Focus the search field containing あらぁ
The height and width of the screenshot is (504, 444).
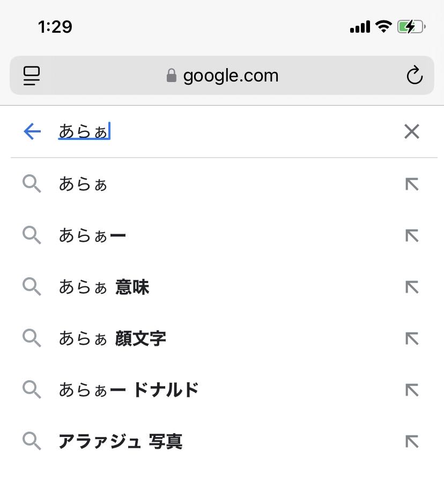pos(214,131)
